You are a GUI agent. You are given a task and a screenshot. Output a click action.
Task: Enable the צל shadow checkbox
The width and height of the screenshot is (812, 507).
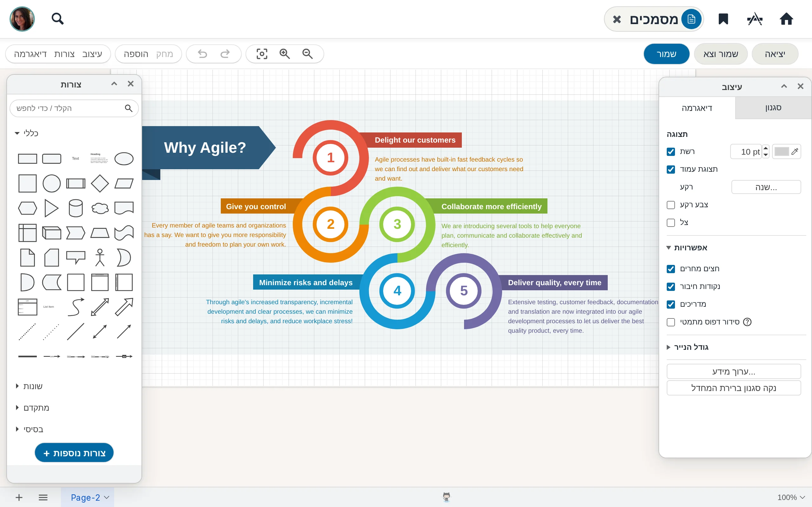pyautogui.click(x=671, y=222)
